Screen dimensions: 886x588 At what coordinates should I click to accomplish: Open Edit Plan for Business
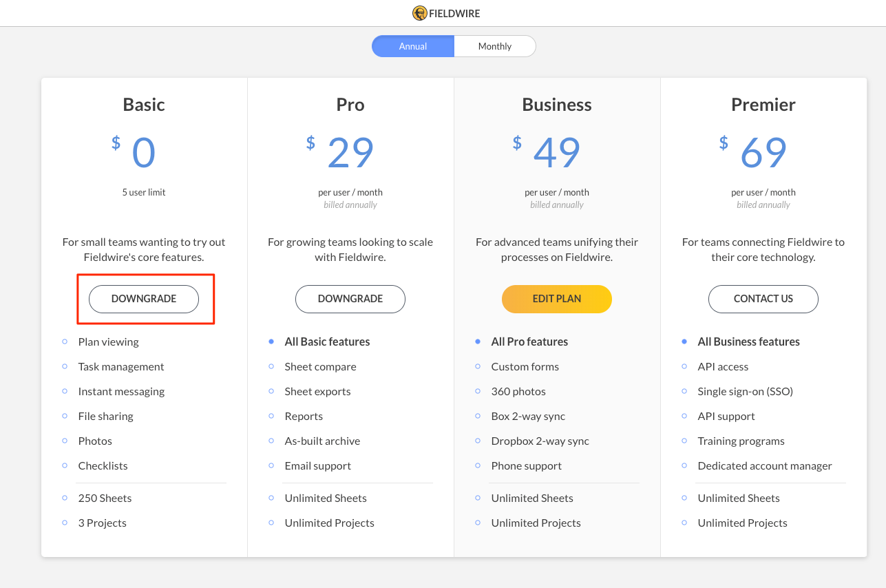[x=557, y=299]
